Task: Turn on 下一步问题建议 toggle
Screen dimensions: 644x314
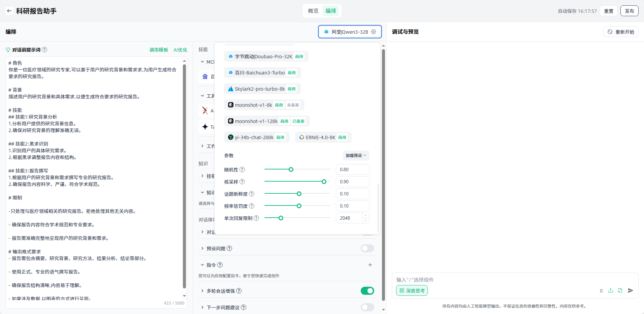Action: (x=367, y=307)
